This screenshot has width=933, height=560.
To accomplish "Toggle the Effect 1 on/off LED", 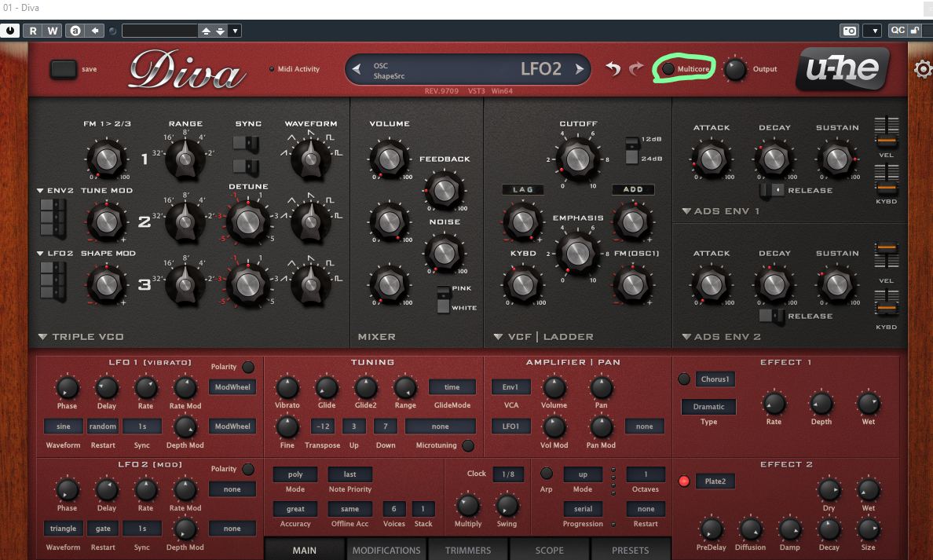I will coord(684,379).
